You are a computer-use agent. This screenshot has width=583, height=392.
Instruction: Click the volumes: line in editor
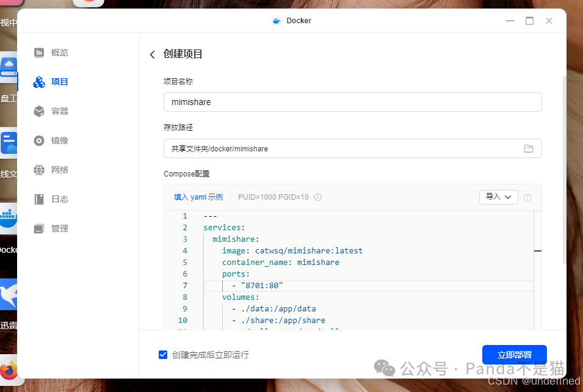coord(240,297)
